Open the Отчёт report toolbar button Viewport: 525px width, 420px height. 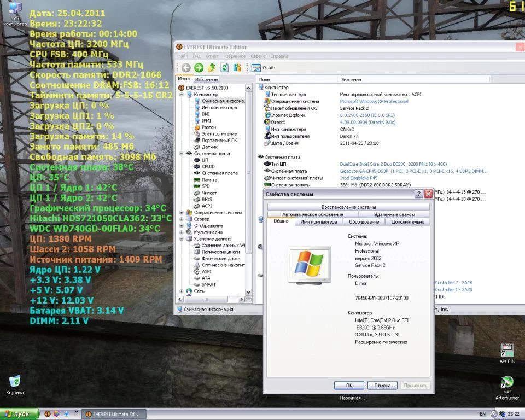(x=264, y=68)
